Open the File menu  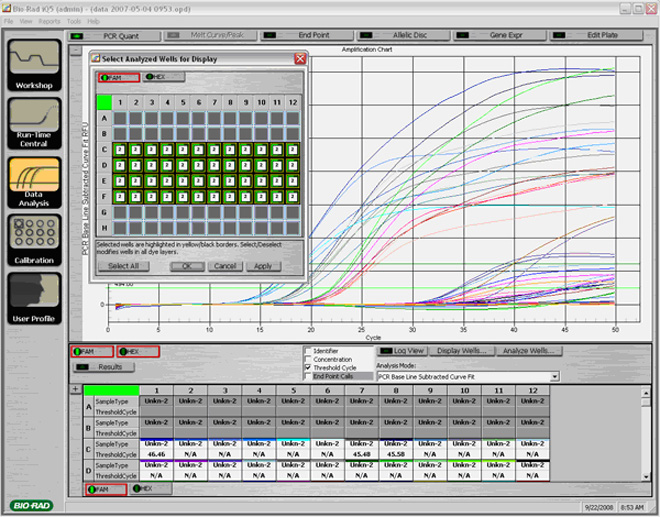(x=8, y=21)
